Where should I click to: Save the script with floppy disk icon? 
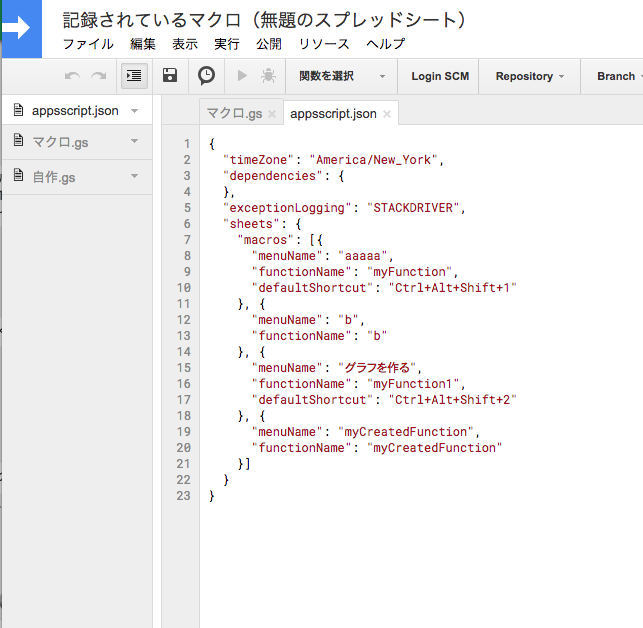(170, 76)
